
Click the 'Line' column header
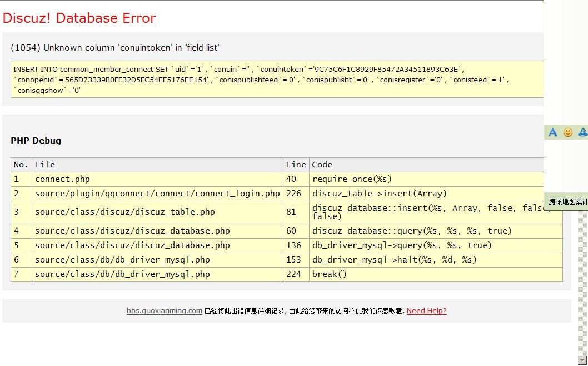coord(296,165)
